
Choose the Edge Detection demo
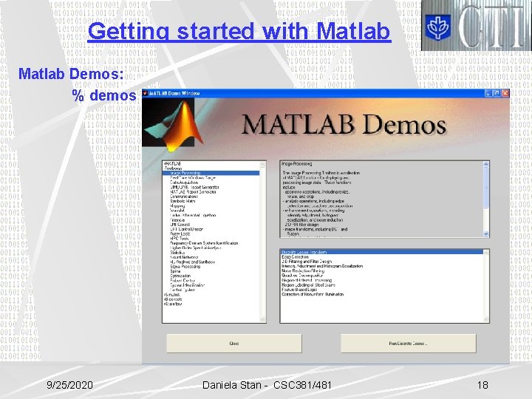[x=295, y=257]
